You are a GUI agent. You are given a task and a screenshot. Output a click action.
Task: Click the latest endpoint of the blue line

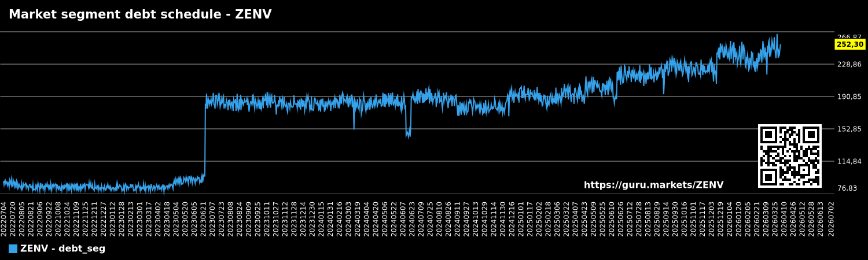[x=780, y=45]
